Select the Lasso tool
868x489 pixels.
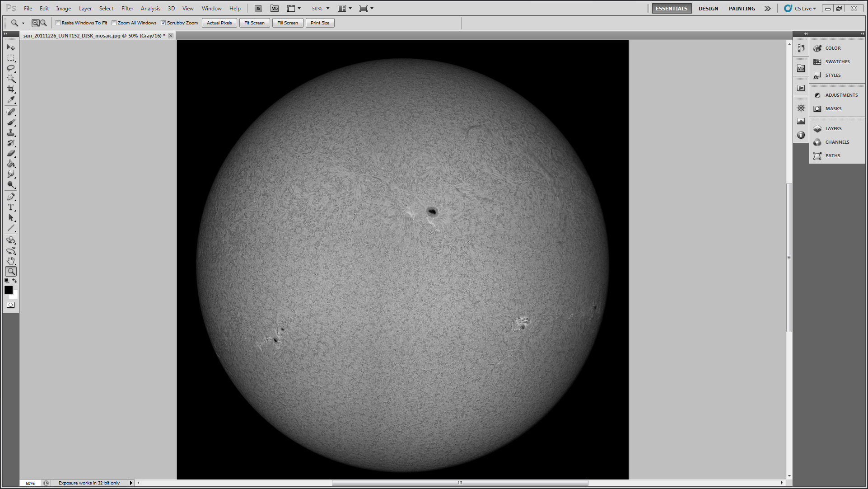point(11,68)
